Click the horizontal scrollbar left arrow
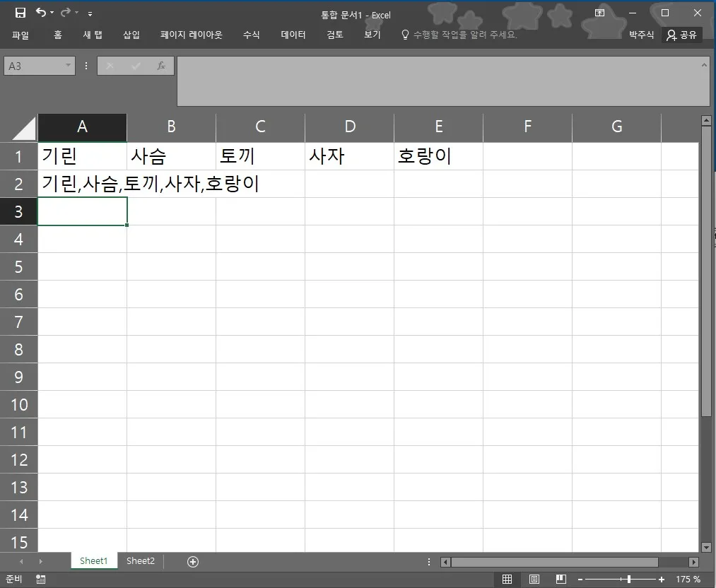 coord(446,562)
